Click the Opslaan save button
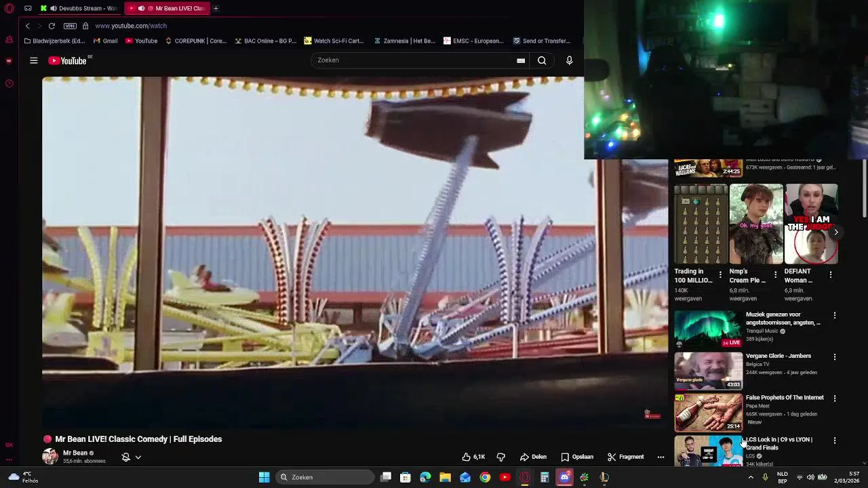 click(577, 457)
